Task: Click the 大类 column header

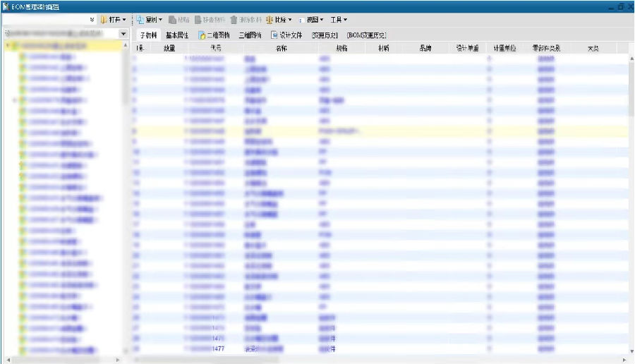Action: (593, 48)
